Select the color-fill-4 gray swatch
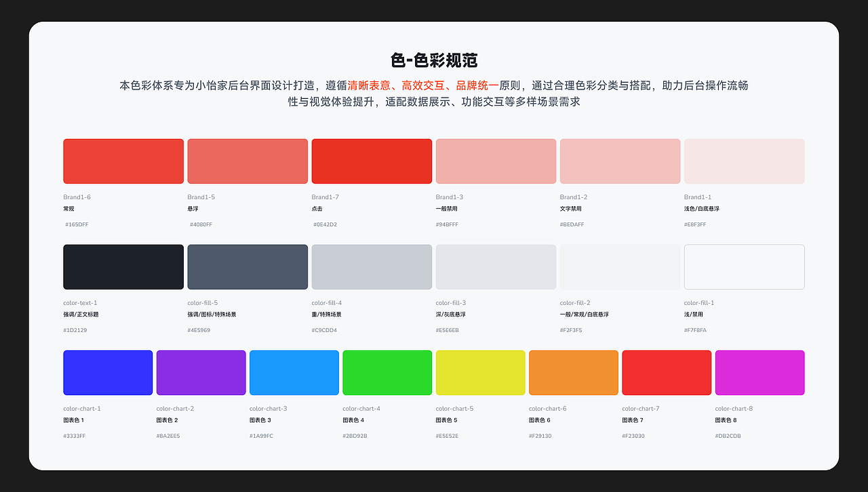 371,267
